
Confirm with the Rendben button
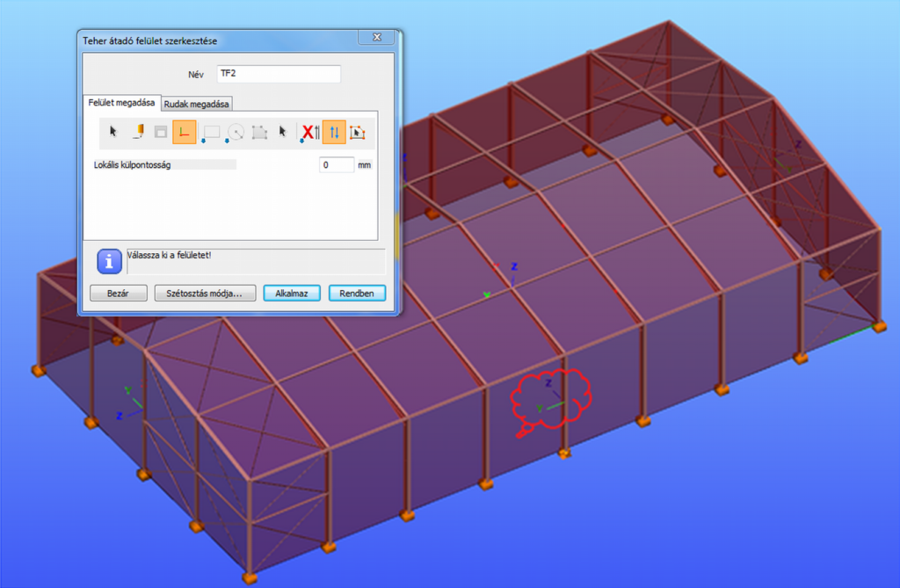point(357,293)
